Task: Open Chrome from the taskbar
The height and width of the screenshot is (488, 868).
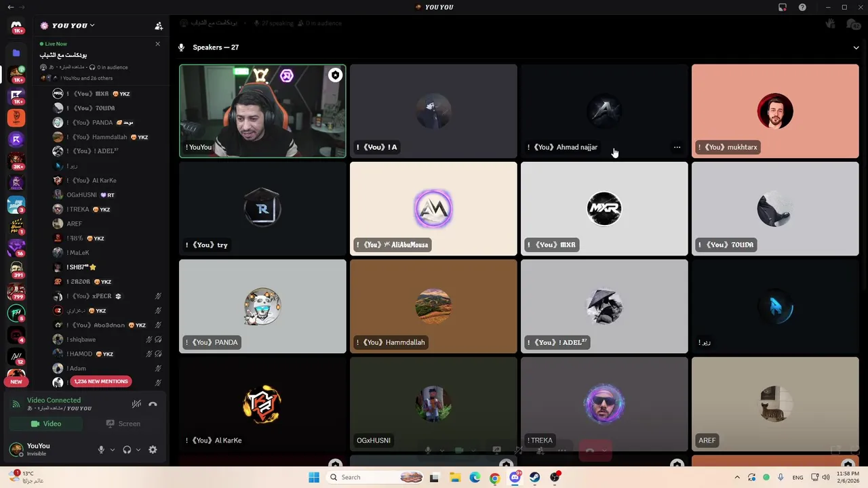Action: [495, 477]
